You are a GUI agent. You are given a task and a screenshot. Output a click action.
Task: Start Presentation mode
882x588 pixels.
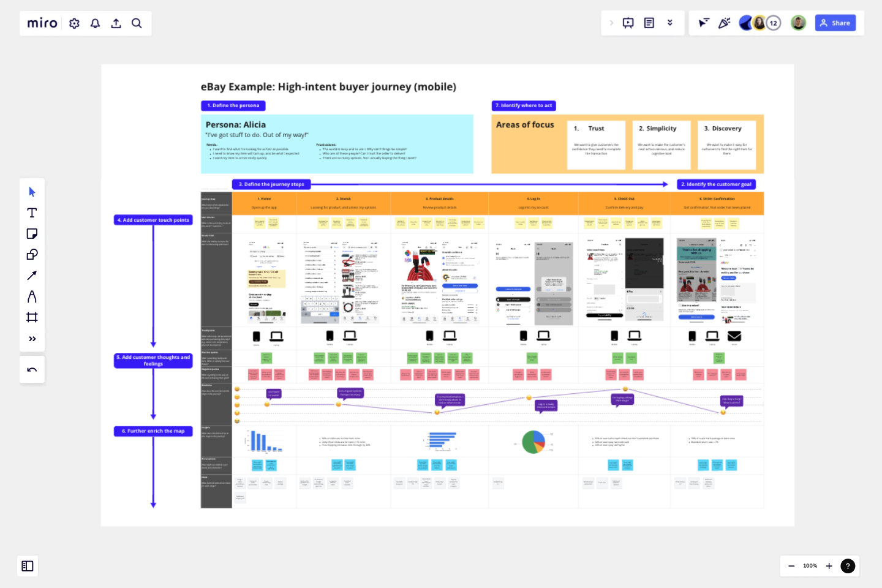point(628,23)
